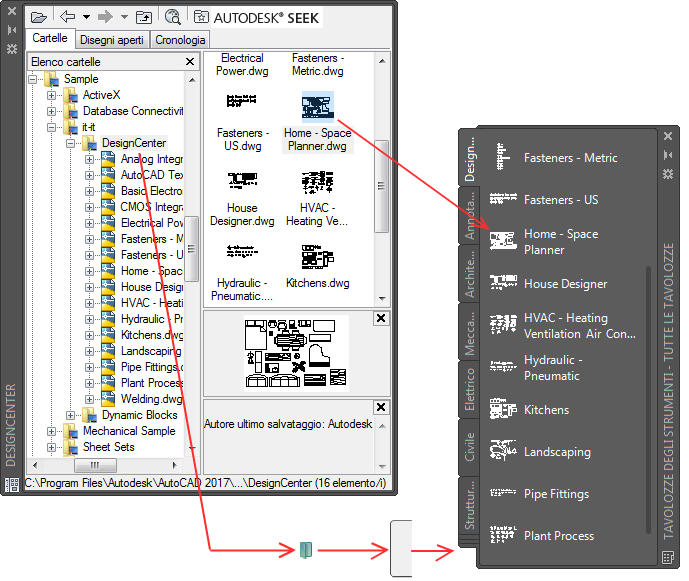Switch to the Cartelle tab
This screenshot has width=689, height=581.
(50, 38)
